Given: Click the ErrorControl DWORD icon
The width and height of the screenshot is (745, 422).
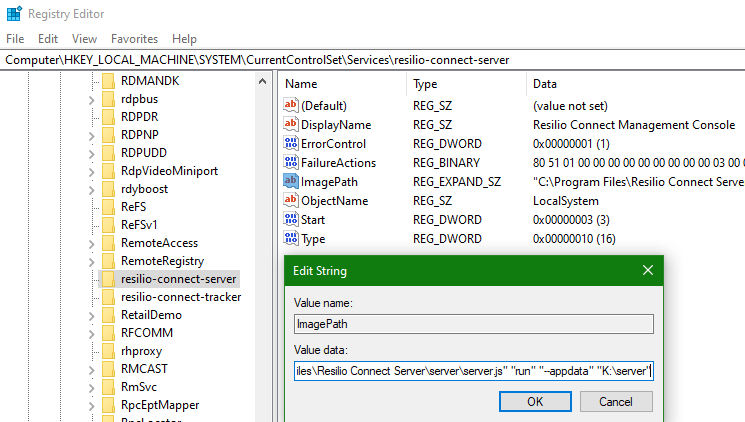Looking at the screenshot, I should pyautogui.click(x=291, y=143).
